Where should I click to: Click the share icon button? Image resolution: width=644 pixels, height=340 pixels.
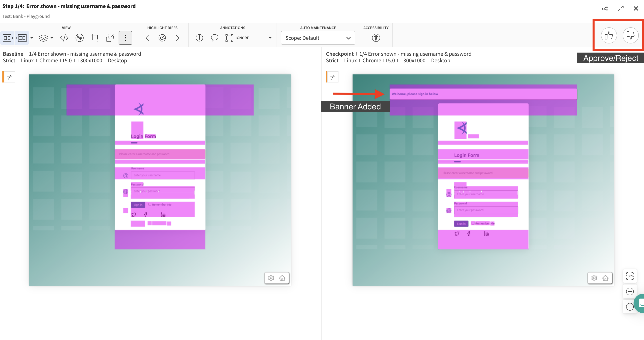(605, 8)
